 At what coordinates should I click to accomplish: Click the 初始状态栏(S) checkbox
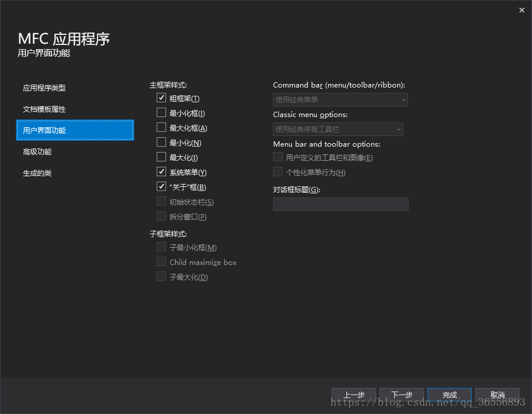[161, 201]
